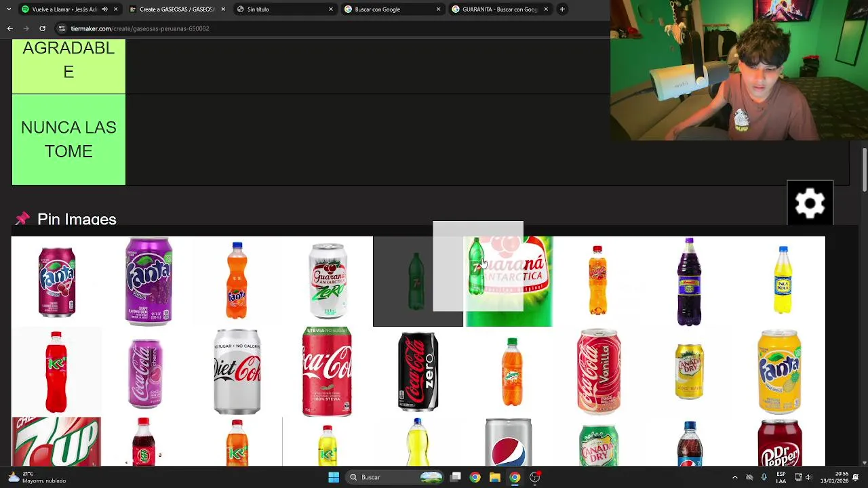Click the browser forward arrow
Screen dimensions: 868x488
[x=26, y=28]
